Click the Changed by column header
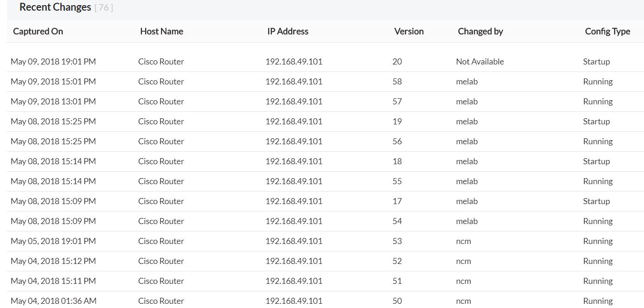644x308 pixels. coord(480,32)
